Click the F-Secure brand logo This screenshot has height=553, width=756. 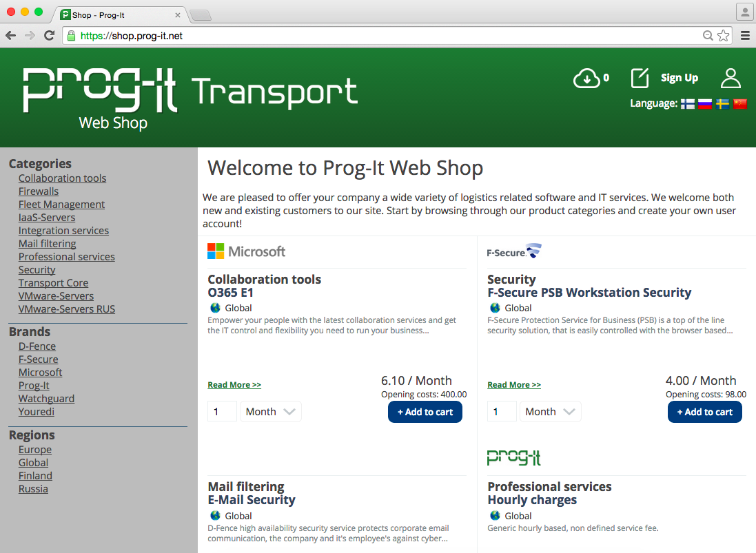tap(514, 251)
